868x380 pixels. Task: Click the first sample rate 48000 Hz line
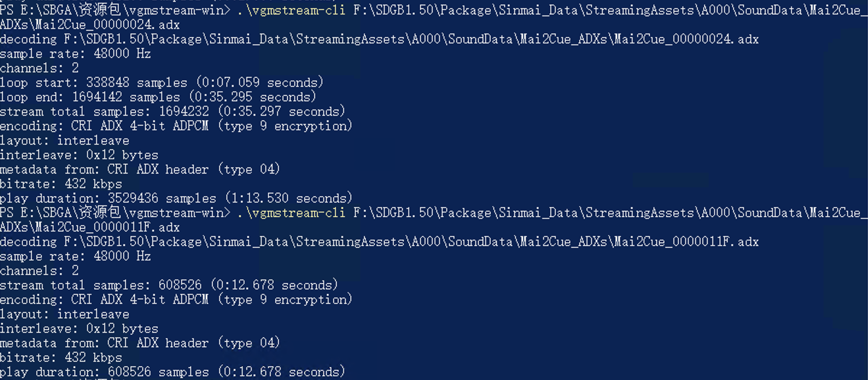pyautogui.click(x=75, y=53)
